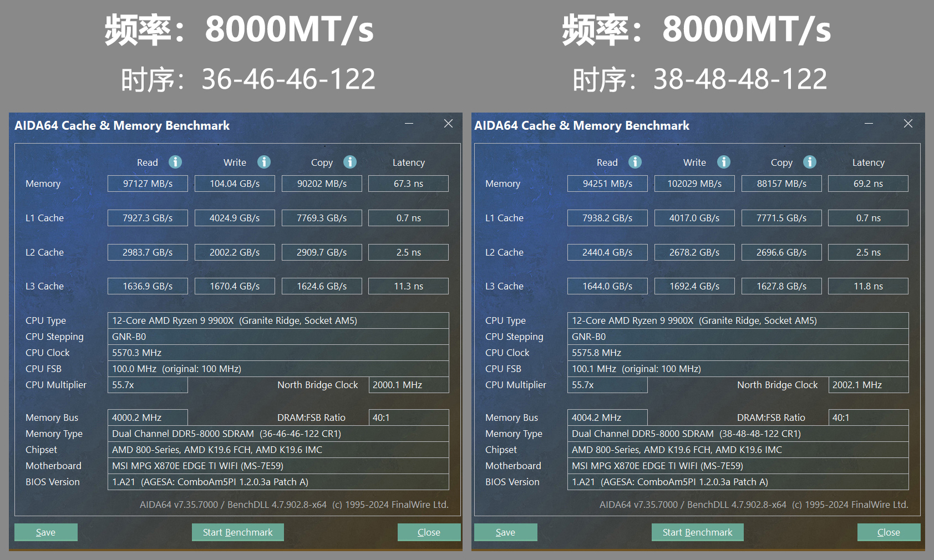Screen dimensions: 934x560
Task: Click Write info icon in left window
Action: click(x=264, y=162)
